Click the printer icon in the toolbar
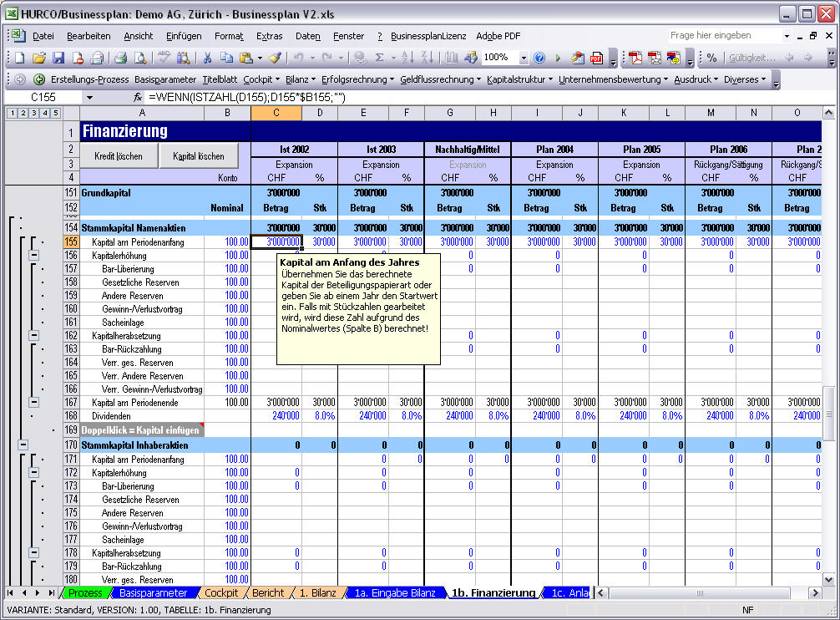 coord(120,58)
